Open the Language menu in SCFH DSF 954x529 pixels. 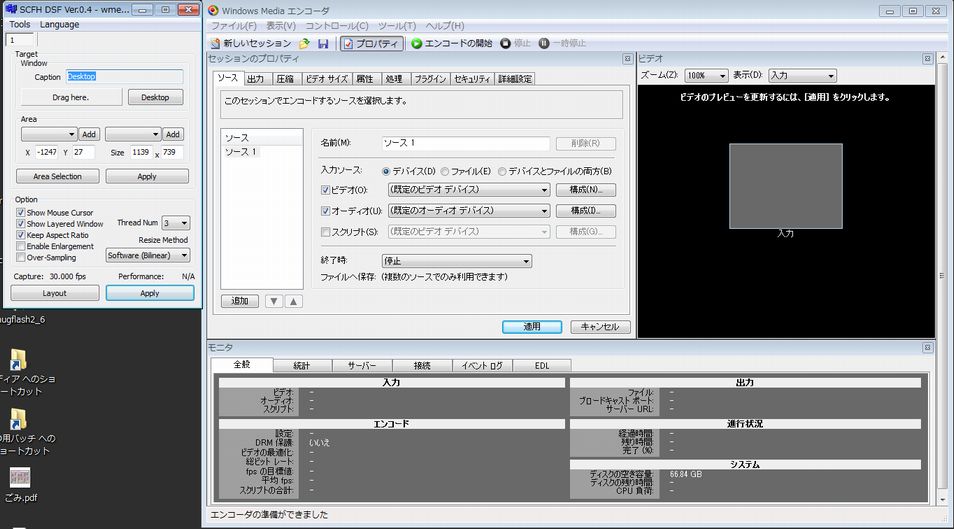[x=60, y=24]
